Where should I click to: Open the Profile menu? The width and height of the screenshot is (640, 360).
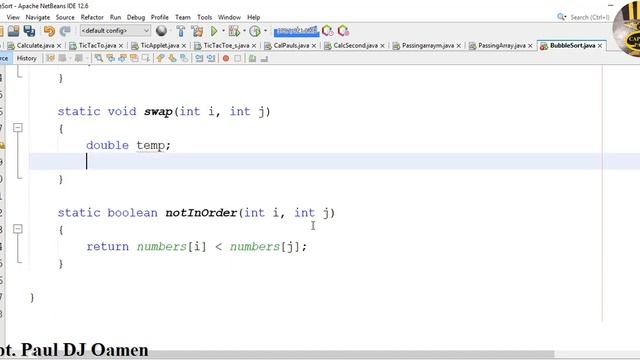tap(160, 17)
